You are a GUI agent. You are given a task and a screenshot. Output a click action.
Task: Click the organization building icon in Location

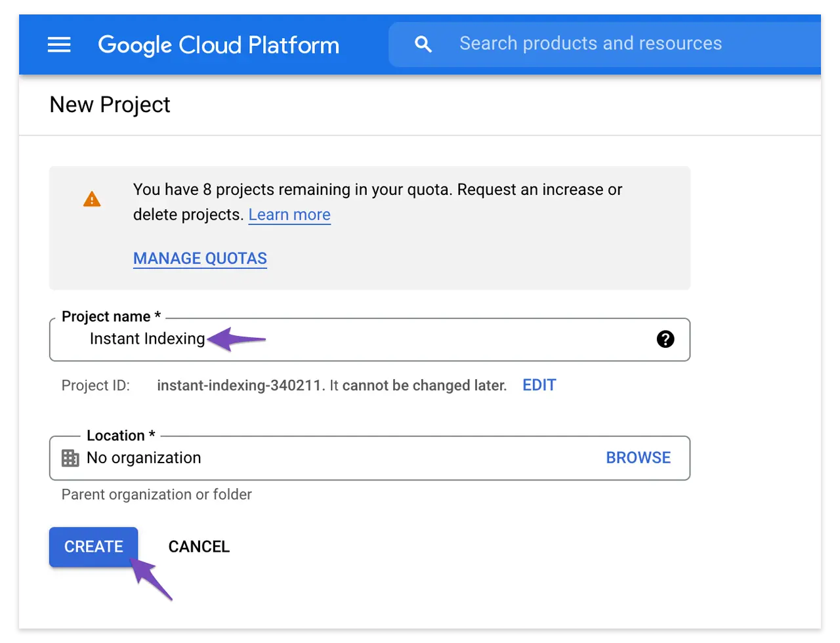click(70, 458)
